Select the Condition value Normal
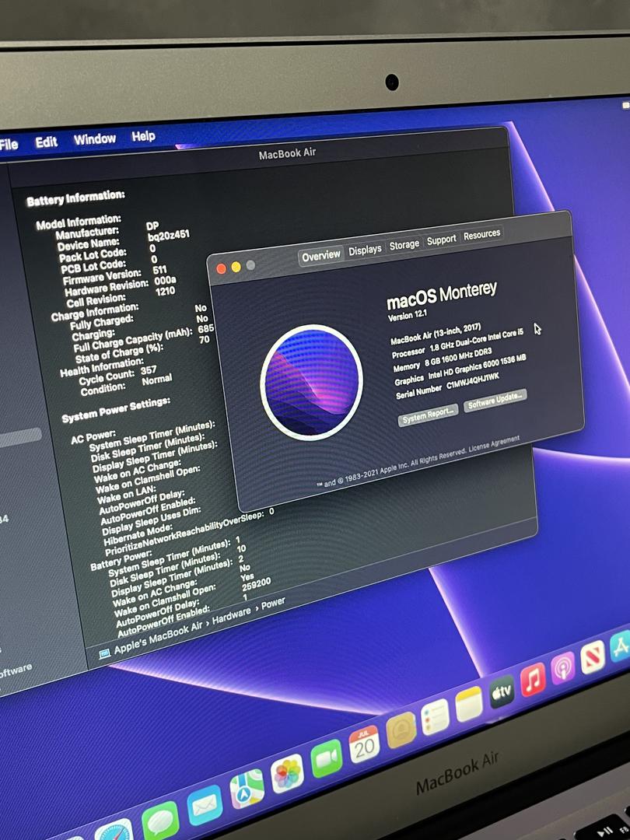Viewport: 630px width, 840px height. 157,380
